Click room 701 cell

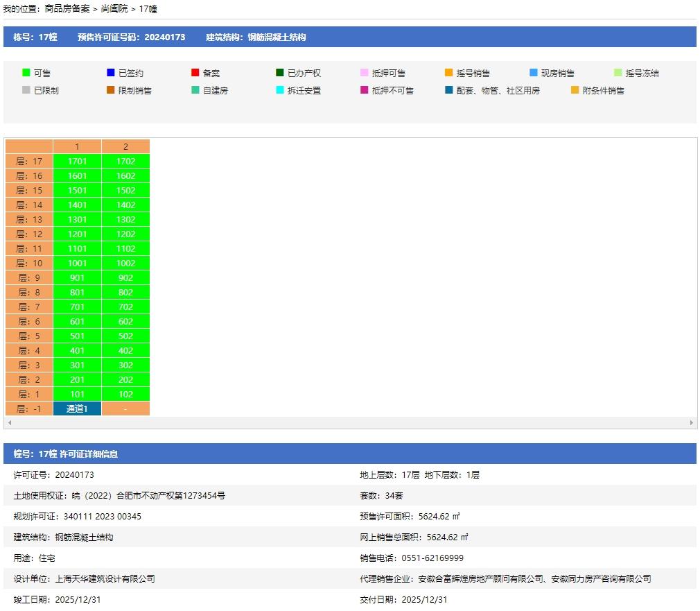tap(77, 307)
